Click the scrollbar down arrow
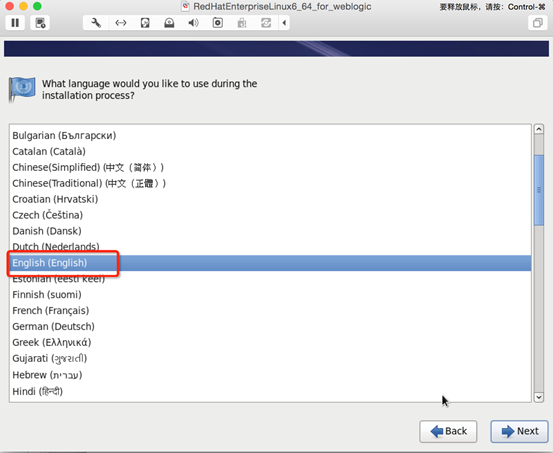Screen dimensions: 553x453 coord(539,397)
